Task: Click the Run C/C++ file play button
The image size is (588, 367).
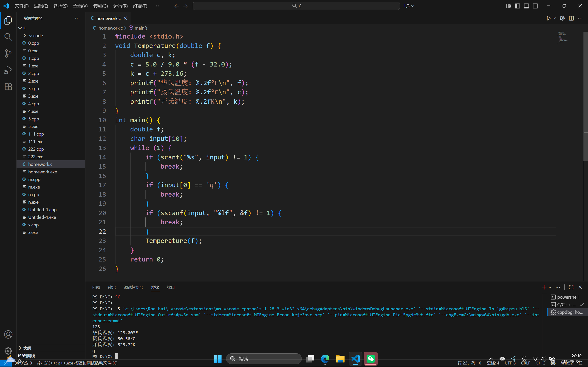Action: click(548, 18)
